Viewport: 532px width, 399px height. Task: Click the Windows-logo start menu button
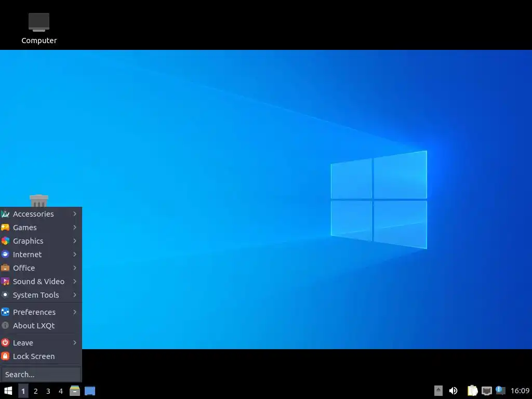(x=8, y=391)
